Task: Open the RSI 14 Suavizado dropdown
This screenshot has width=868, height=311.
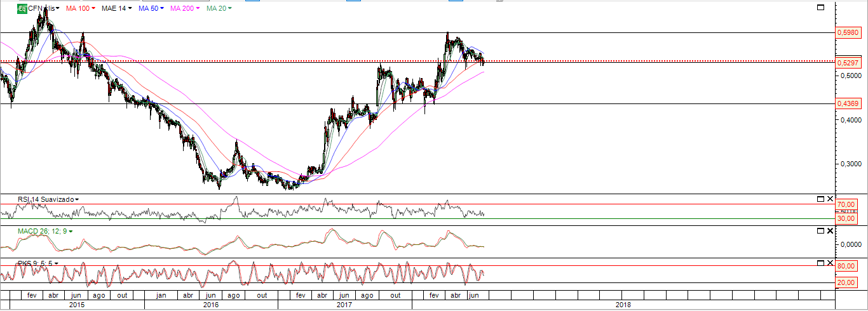Action: [77, 199]
